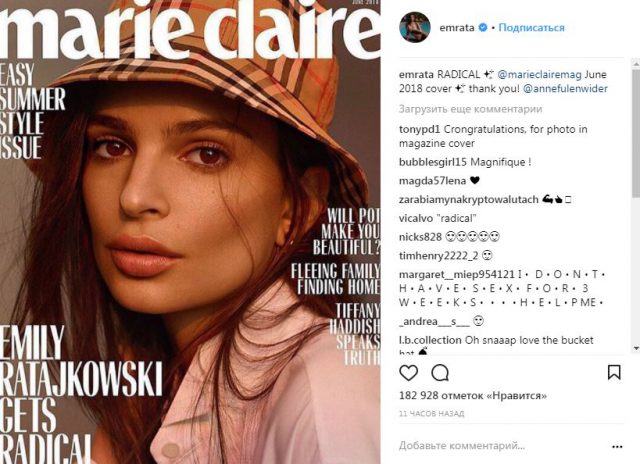Click the scrollbar down arrow in comments
The height and width of the screenshot is (464, 640).
click(636, 348)
